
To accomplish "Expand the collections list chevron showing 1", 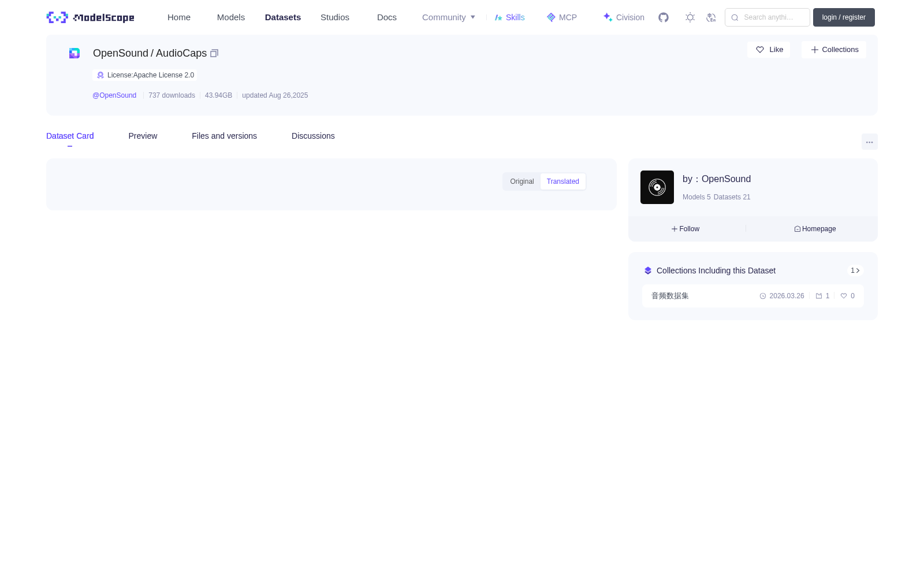I will (855, 271).
